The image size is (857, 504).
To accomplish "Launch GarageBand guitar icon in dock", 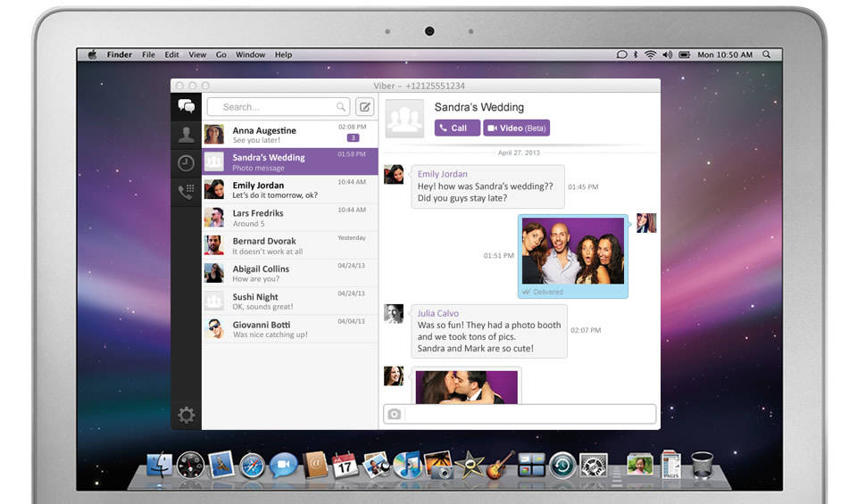I will 500,466.
